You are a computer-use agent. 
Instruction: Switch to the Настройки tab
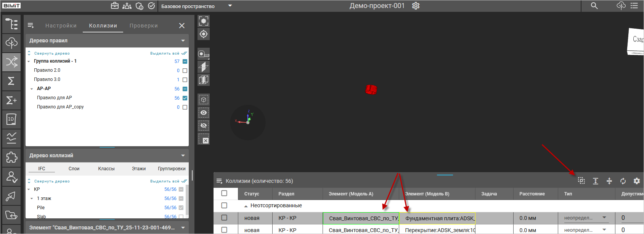(61, 26)
